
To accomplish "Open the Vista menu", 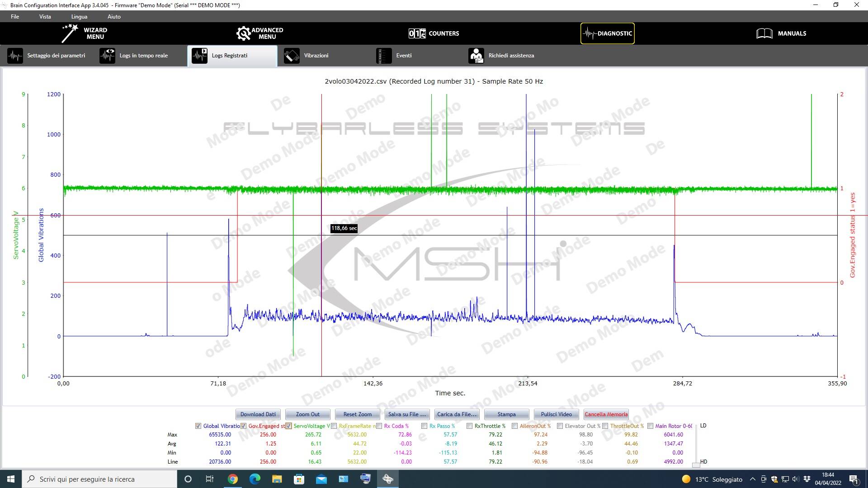I will [x=45, y=17].
